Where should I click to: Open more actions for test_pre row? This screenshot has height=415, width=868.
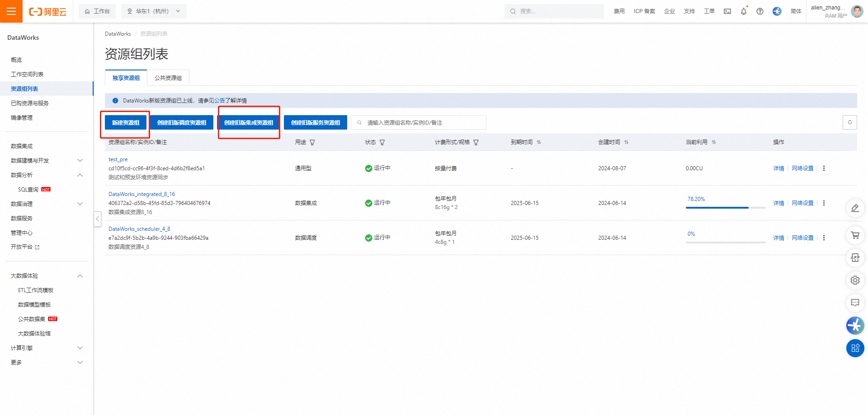824,168
